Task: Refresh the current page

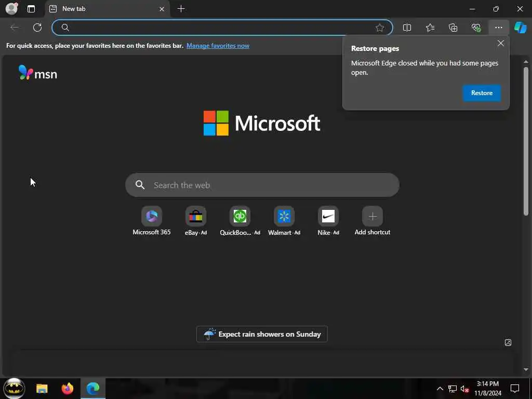Action: pyautogui.click(x=37, y=28)
